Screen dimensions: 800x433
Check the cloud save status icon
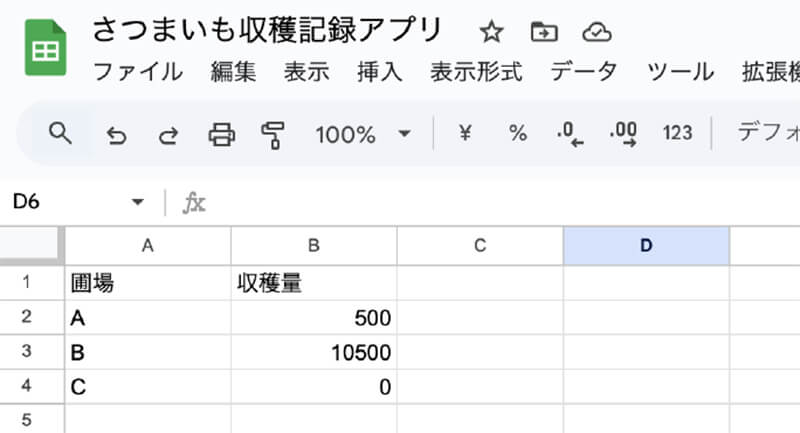(x=596, y=32)
